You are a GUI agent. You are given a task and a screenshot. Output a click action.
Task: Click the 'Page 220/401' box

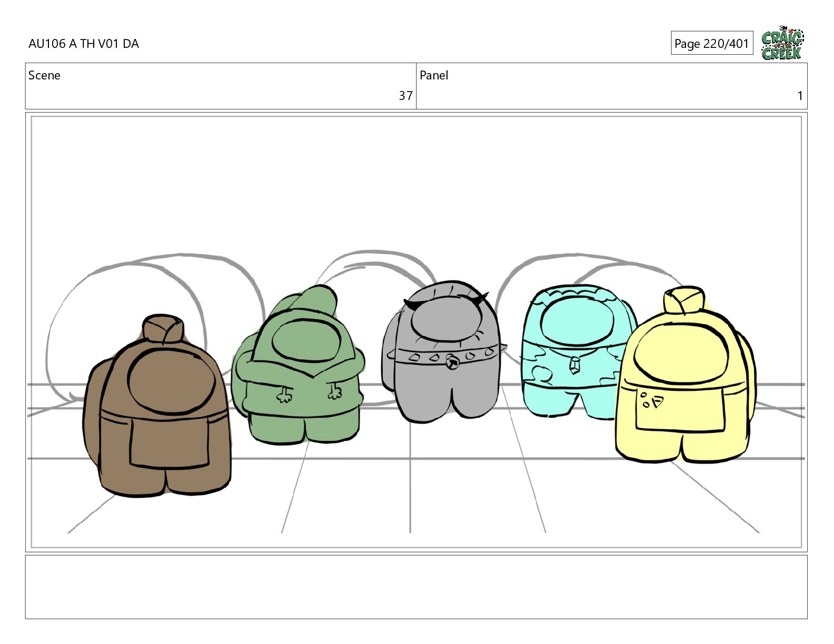[712, 43]
